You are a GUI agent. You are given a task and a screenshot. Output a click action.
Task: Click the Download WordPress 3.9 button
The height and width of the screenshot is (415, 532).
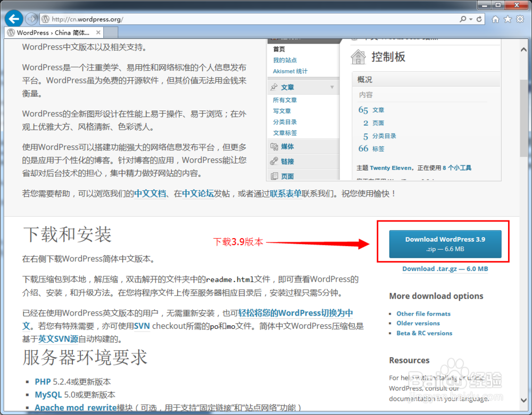(445, 244)
